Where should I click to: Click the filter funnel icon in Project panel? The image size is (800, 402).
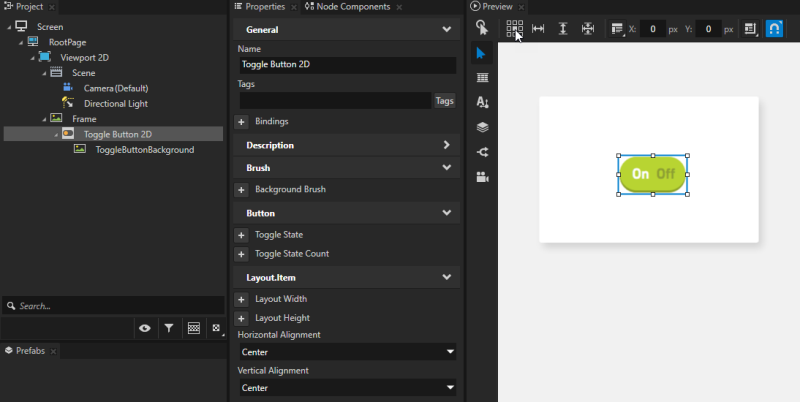point(169,328)
